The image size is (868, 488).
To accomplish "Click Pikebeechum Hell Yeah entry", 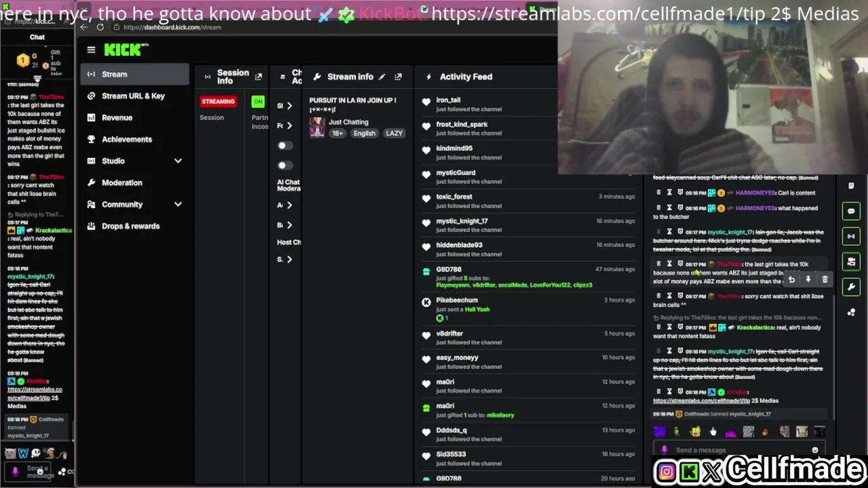I will click(528, 308).
